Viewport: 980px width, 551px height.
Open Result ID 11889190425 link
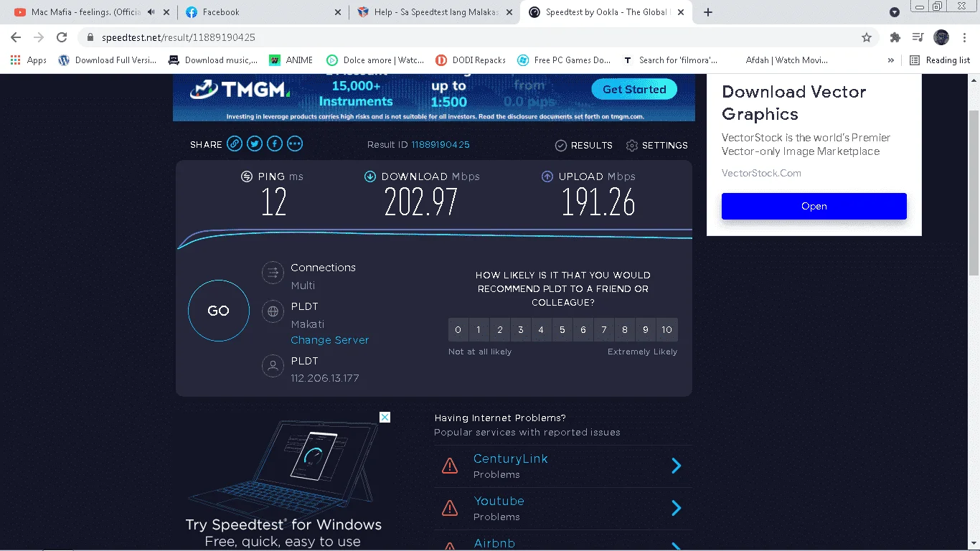coord(440,145)
